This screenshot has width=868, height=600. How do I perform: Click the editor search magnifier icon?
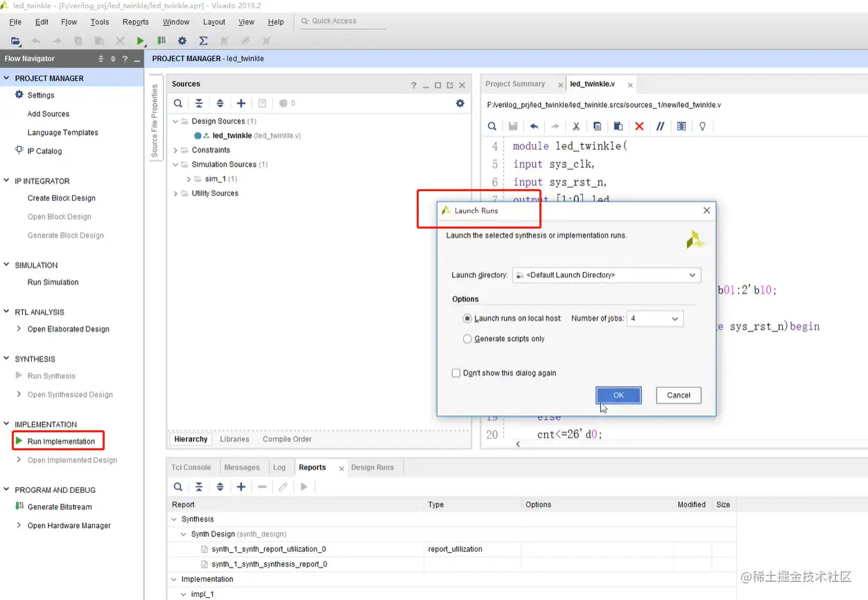492,126
